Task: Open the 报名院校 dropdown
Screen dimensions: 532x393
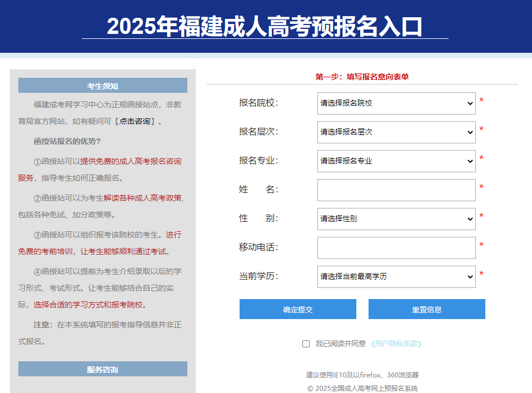Action: [x=396, y=103]
